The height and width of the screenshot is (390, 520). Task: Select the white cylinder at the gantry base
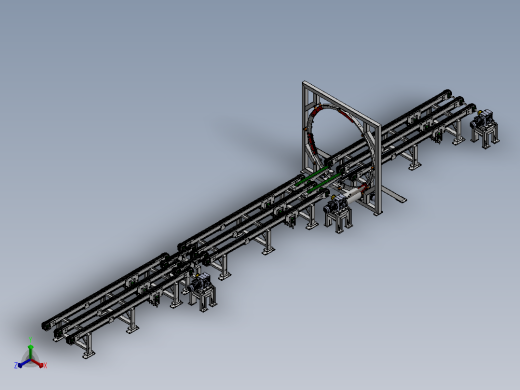(x=353, y=195)
